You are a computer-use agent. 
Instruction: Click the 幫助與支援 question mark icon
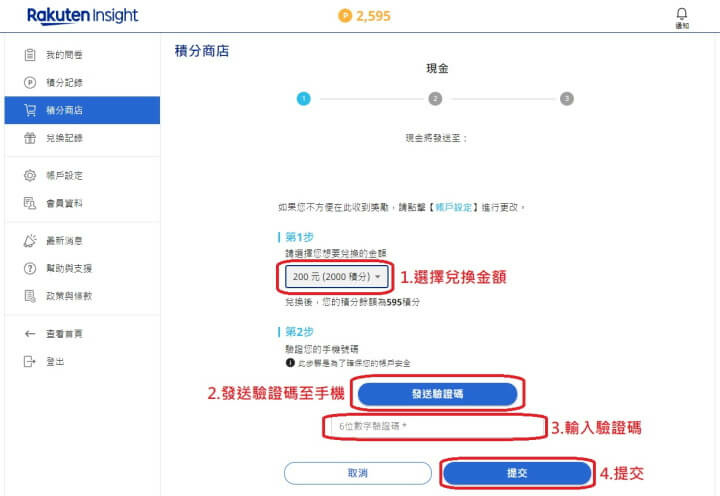pyautogui.click(x=30, y=268)
